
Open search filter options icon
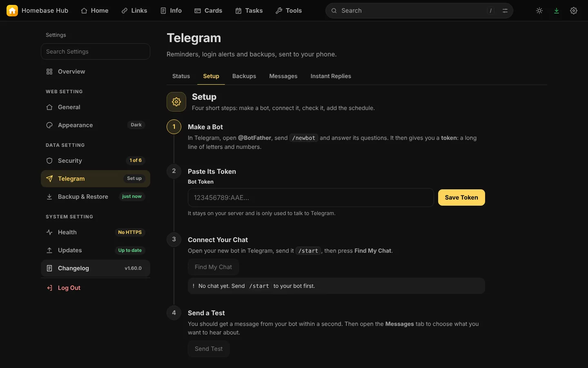tap(505, 11)
